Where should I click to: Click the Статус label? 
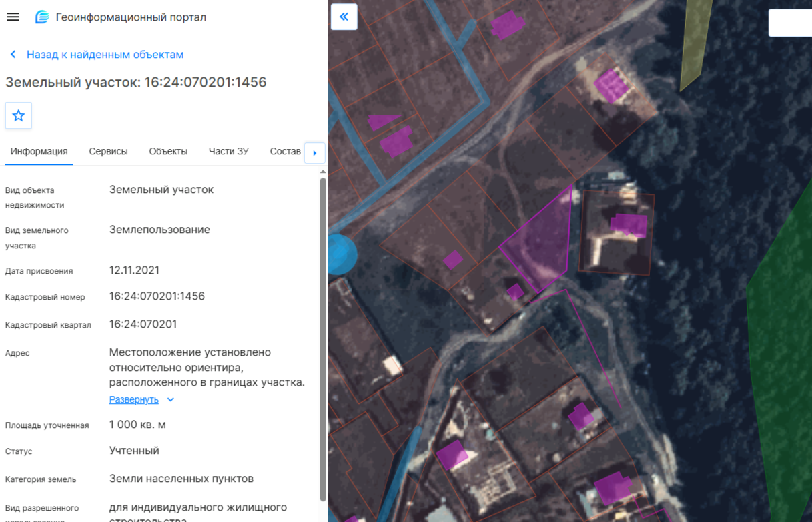(x=19, y=451)
